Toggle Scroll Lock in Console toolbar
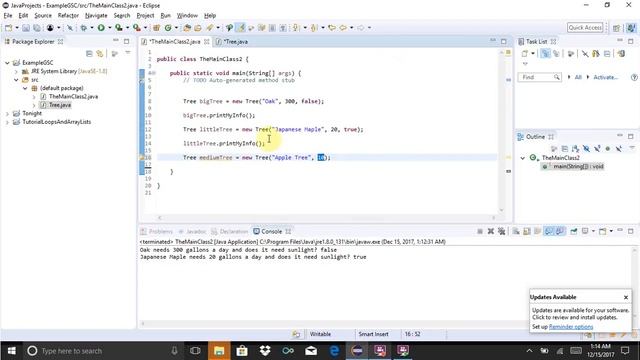This screenshot has height=360, width=640. tap(527, 231)
